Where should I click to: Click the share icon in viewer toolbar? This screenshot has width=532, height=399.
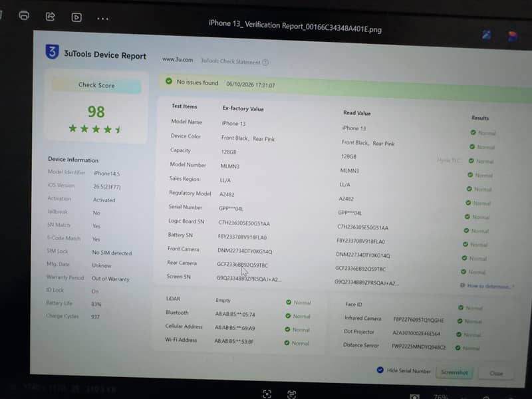point(51,16)
